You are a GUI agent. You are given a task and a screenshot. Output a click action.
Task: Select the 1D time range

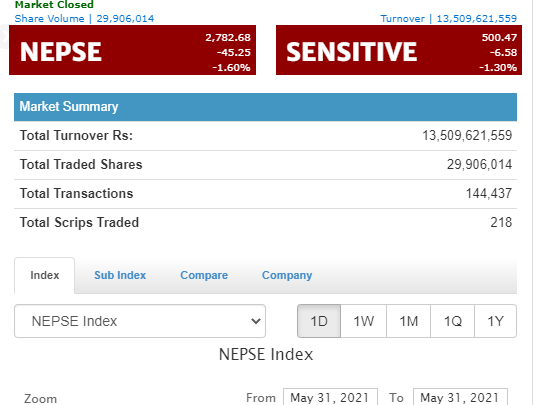pyautogui.click(x=319, y=321)
